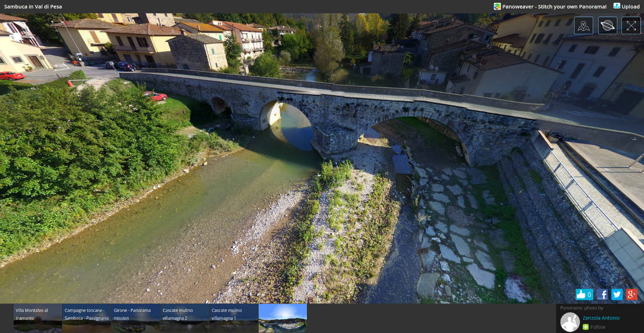644x333 pixels.
Task: Click the map-pin view mode icon
Action: coord(584,26)
